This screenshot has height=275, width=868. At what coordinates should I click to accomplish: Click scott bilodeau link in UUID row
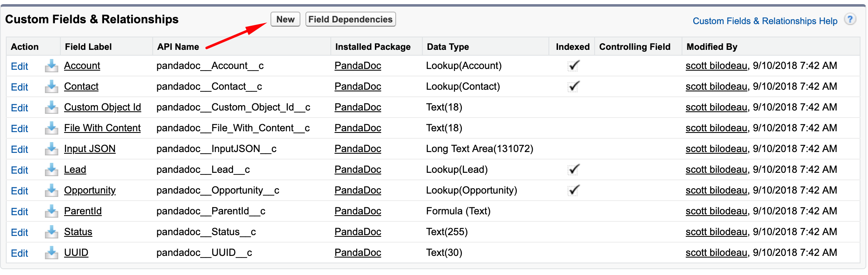[716, 253]
